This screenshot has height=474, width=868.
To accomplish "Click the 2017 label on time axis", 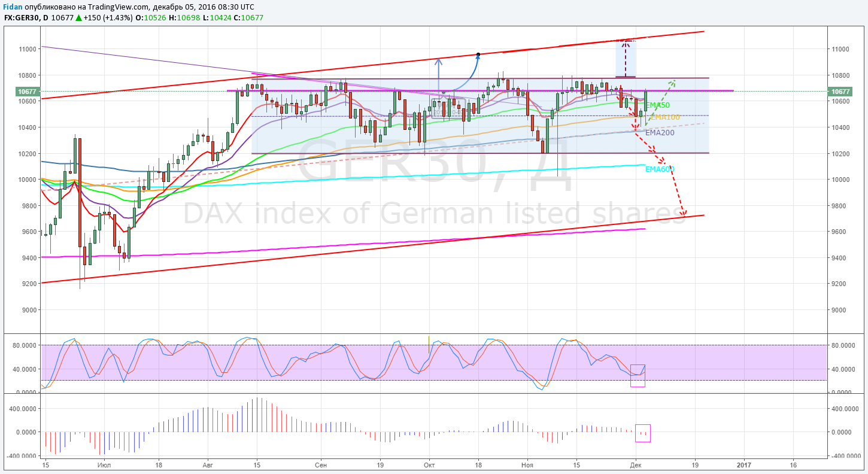I will pyautogui.click(x=744, y=464).
